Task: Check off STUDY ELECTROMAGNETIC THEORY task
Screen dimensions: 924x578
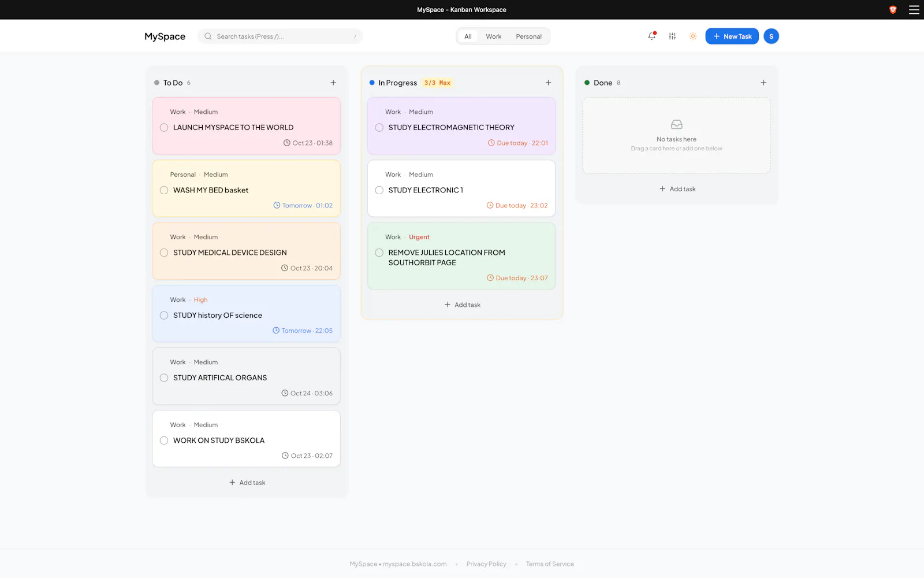Action: pos(379,128)
